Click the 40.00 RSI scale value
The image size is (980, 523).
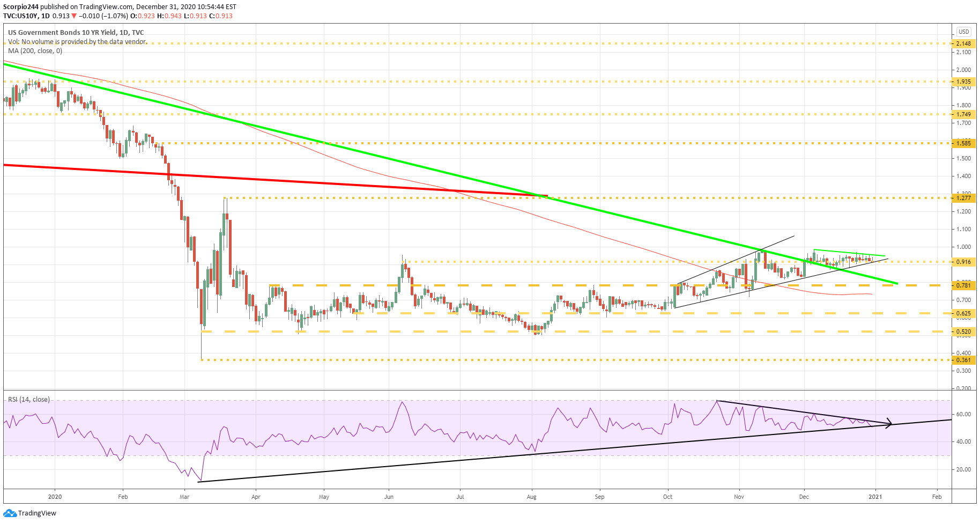point(963,442)
